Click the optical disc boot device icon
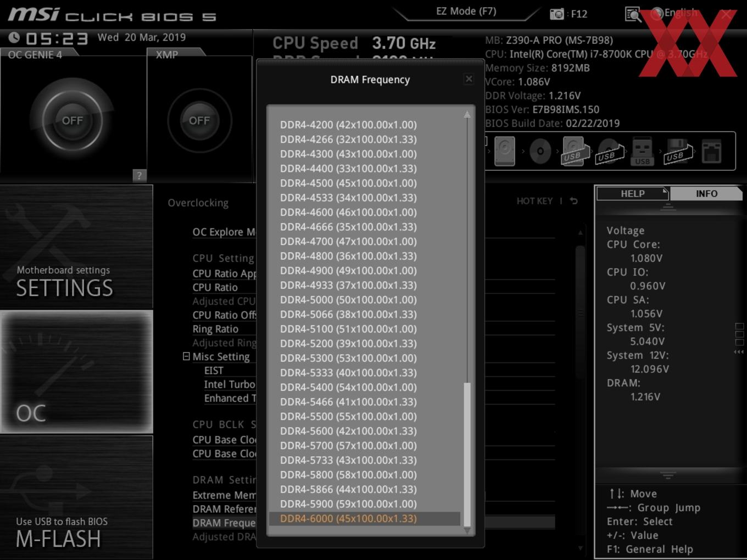The height and width of the screenshot is (560, 747). [x=540, y=151]
